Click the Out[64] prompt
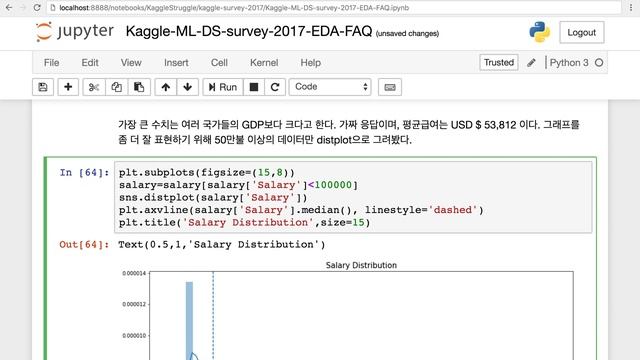Image resolution: width=640 pixels, height=360 pixels. tap(84, 244)
